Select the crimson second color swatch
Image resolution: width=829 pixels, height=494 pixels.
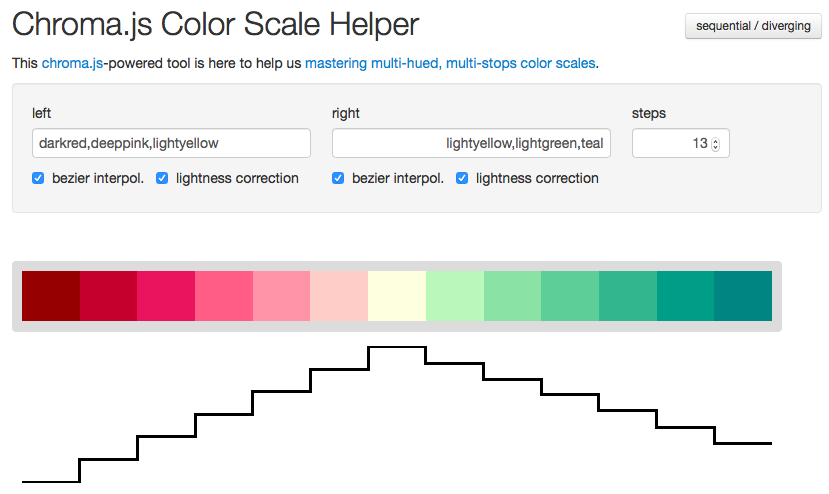[x=108, y=296]
